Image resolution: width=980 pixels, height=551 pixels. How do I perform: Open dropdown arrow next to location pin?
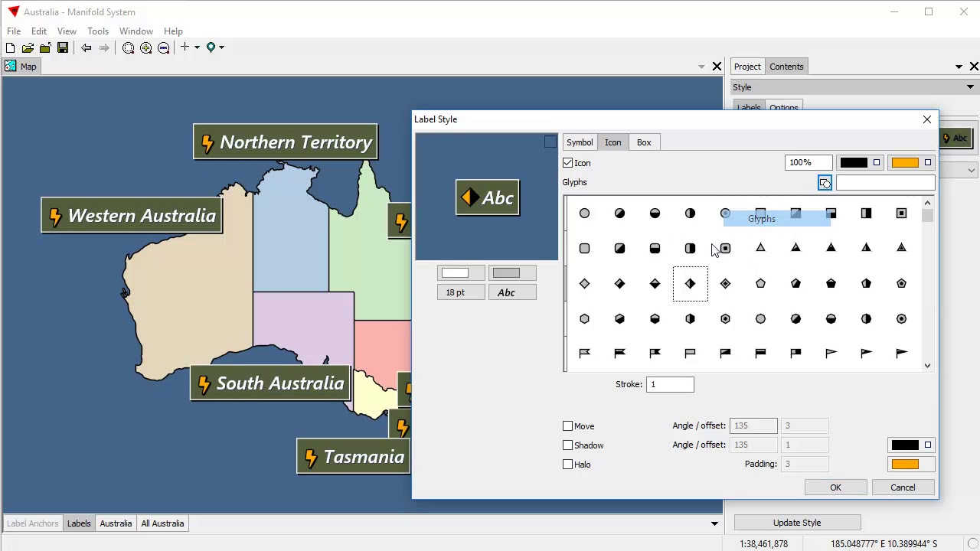tap(222, 47)
